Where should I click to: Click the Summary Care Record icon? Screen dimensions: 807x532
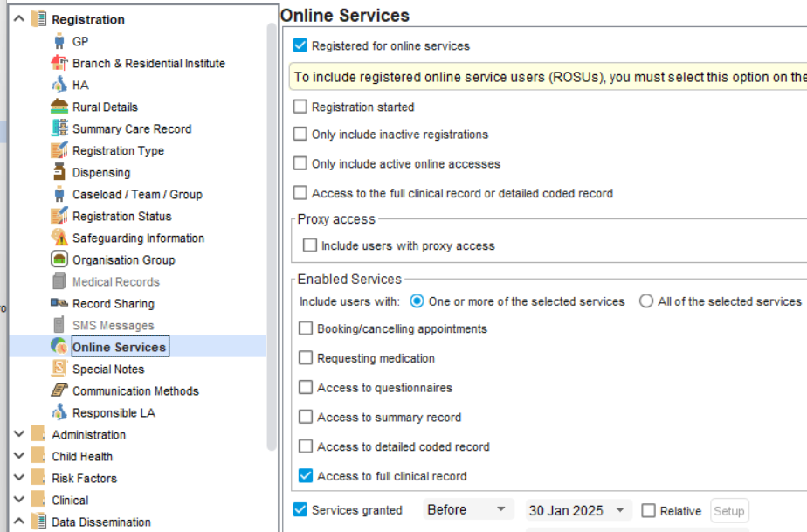[x=59, y=128]
